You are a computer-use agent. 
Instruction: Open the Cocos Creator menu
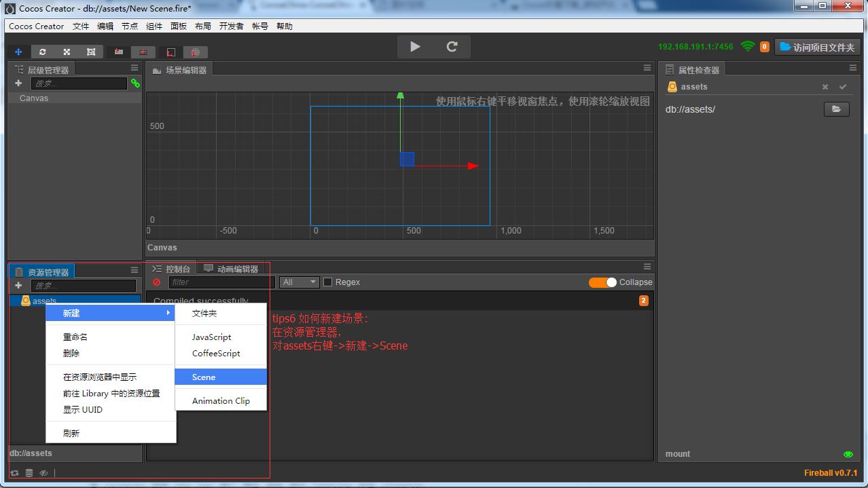coord(37,26)
